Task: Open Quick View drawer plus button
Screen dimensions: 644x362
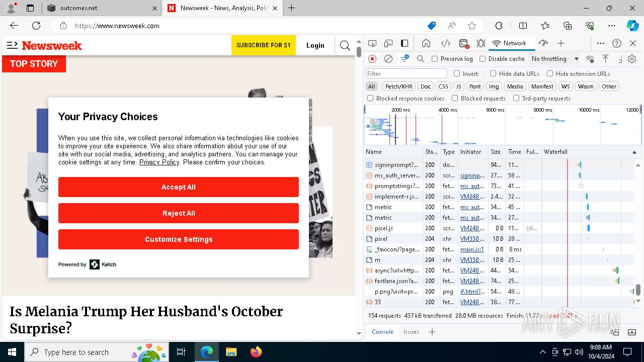Action: pos(432,332)
